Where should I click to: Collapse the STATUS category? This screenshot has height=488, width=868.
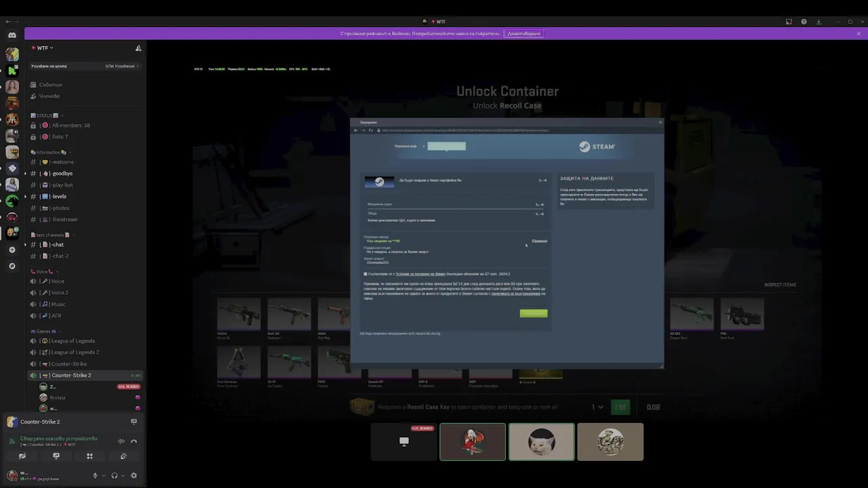pyautogui.click(x=47, y=115)
